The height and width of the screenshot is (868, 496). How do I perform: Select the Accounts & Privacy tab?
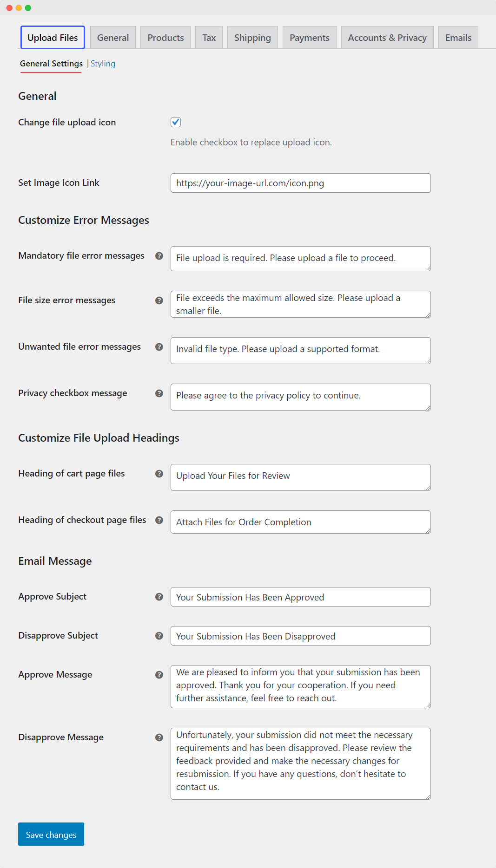coord(387,37)
